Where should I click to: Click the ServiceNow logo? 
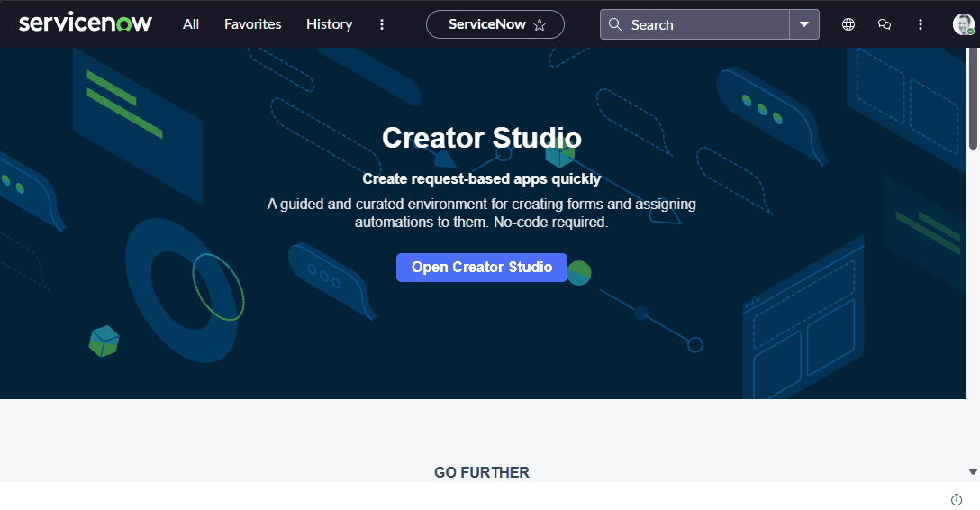pyautogui.click(x=86, y=23)
